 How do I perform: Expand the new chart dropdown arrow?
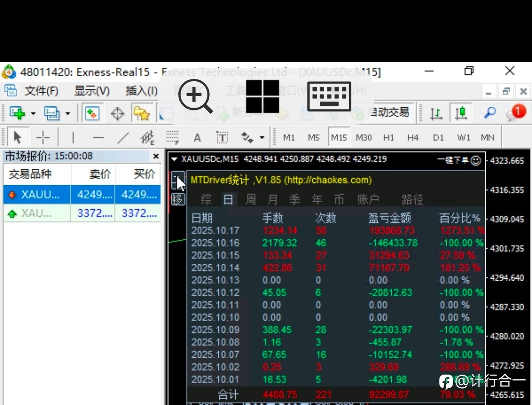[33, 114]
